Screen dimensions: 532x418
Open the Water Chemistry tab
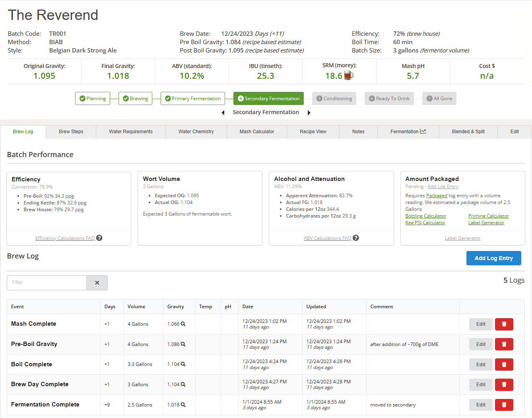pos(196,132)
